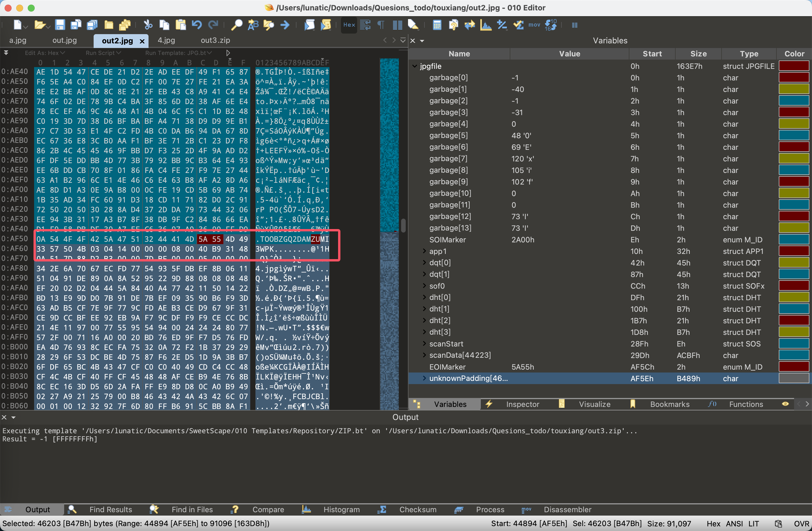Image resolution: width=812 pixels, height=531 pixels.
Task: Open the Compare Files arrows icon
Action: tap(470, 25)
